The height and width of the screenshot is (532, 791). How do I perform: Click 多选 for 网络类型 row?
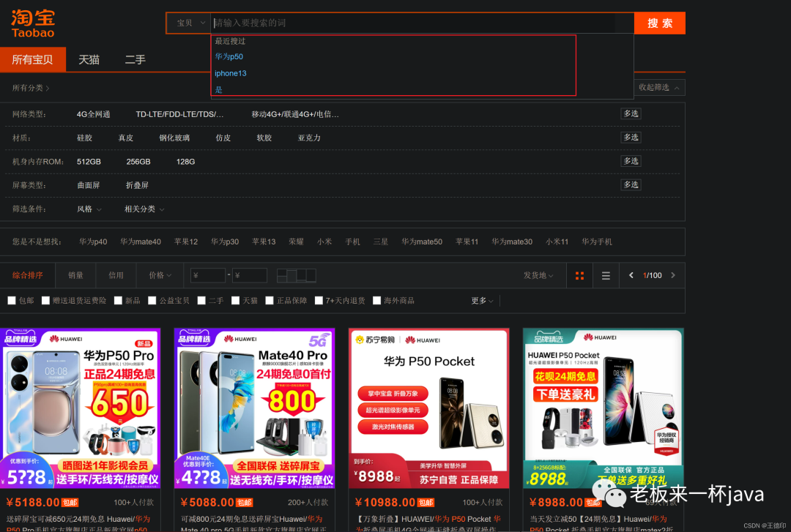(x=631, y=114)
